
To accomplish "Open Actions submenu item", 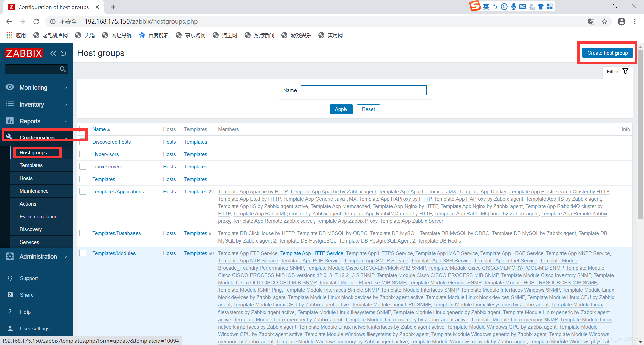I will click(28, 204).
